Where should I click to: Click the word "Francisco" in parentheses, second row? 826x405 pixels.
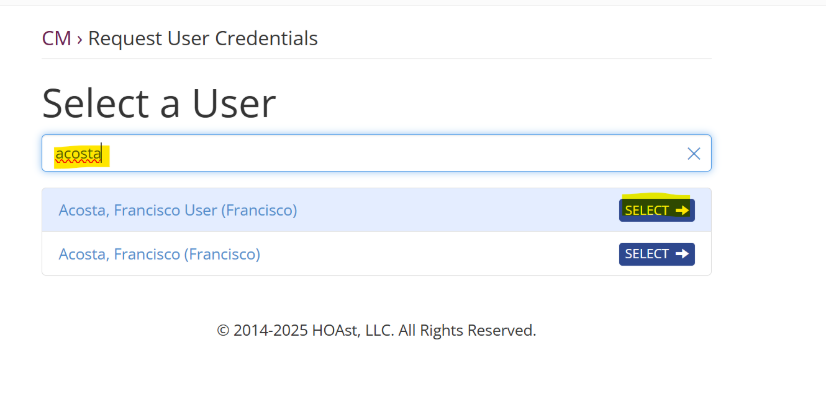click(x=222, y=254)
